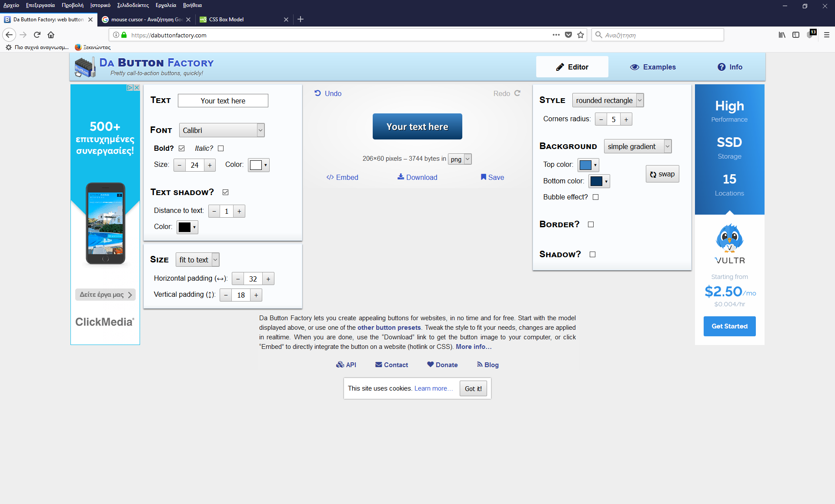
Task: Bookmark page using star icon
Action: click(x=581, y=35)
